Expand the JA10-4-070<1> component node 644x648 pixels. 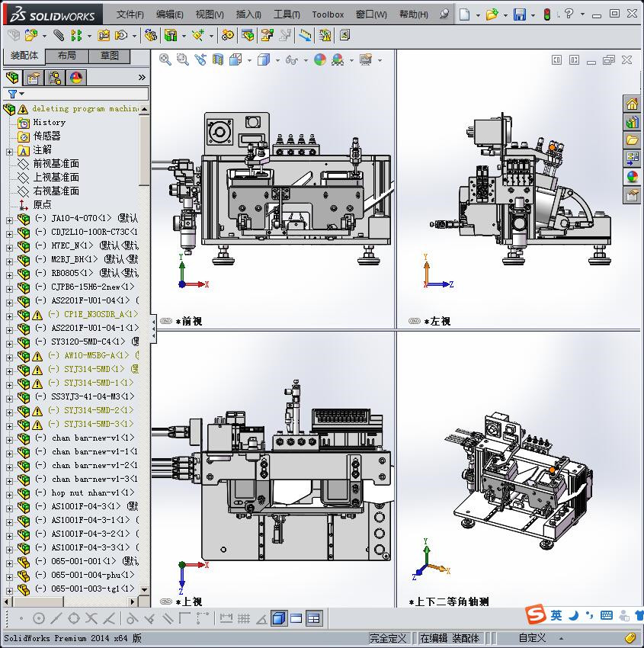tap(9, 219)
